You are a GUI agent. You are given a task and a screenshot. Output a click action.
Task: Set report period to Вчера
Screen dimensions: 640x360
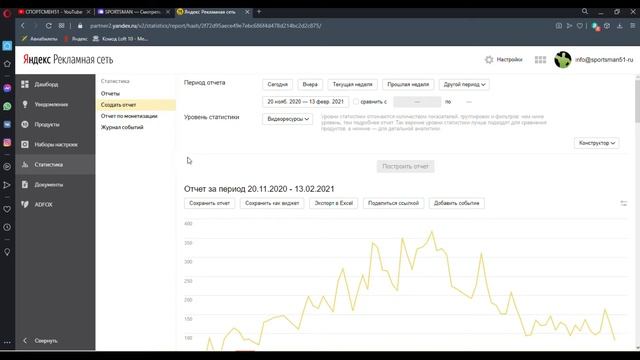coord(310,84)
